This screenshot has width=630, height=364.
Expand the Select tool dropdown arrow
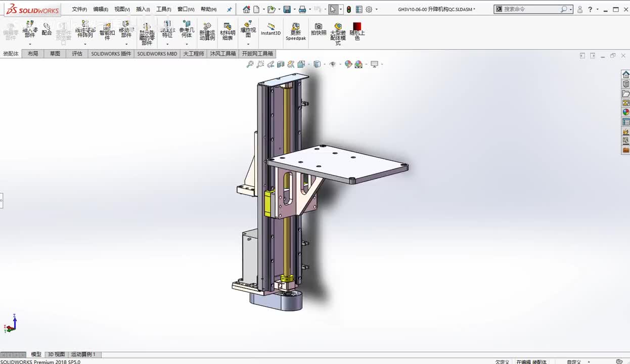pyautogui.click(x=341, y=10)
